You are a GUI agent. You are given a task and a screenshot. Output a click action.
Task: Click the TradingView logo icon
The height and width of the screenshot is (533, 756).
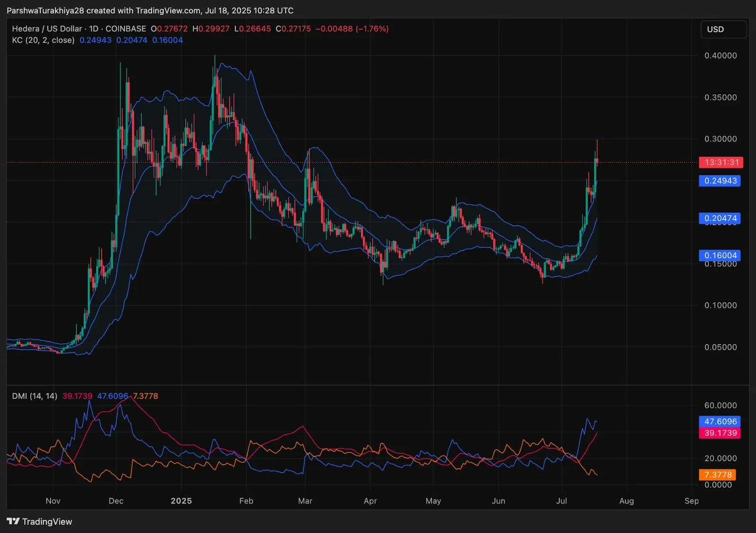(x=13, y=521)
